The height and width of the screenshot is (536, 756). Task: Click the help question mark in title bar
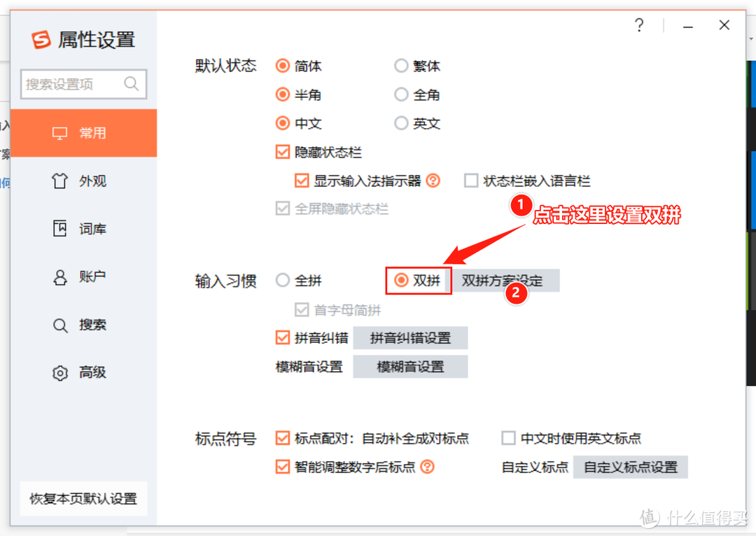[639, 25]
